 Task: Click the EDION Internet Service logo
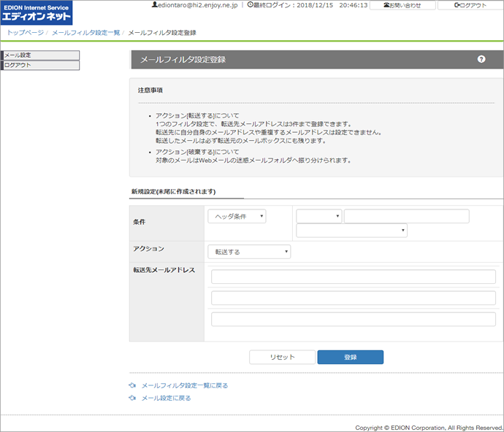[x=37, y=13]
